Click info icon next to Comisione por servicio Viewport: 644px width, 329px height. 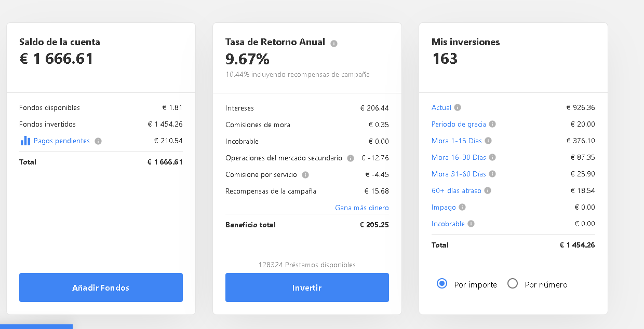coord(305,175)
